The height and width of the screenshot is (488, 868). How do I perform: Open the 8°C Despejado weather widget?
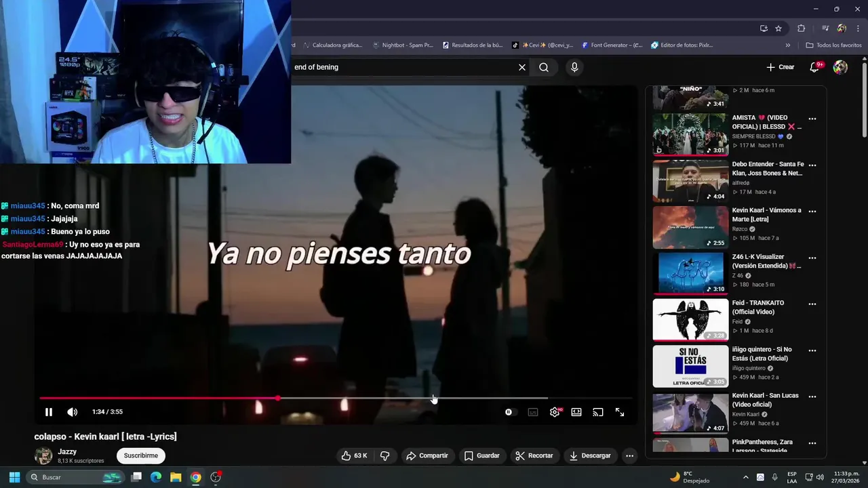(x=690, y=477)
